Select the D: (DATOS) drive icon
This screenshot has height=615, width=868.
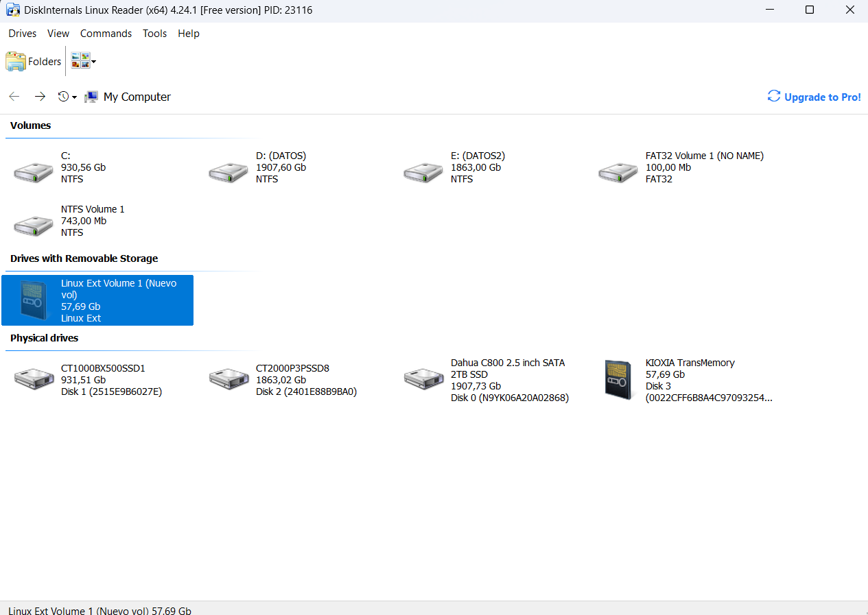click(x=228, y=171)
